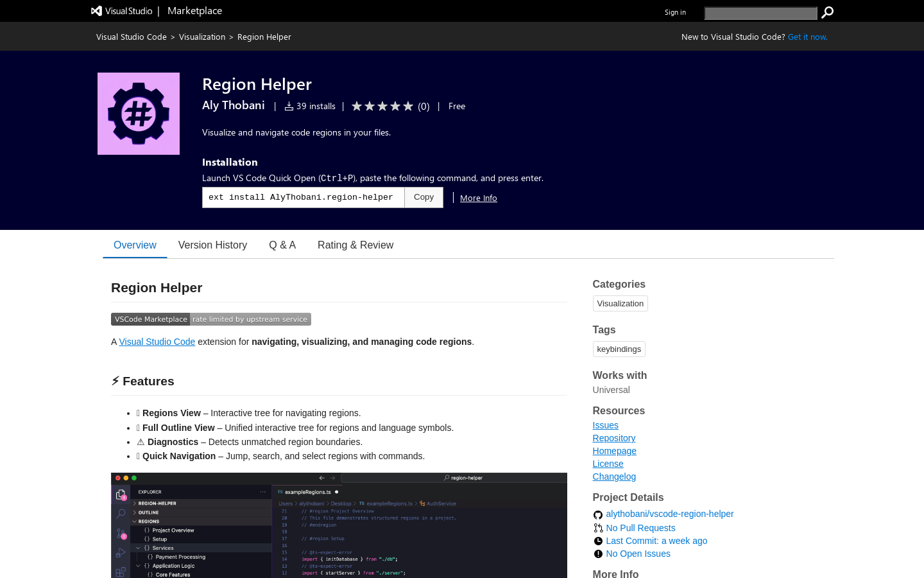
Task: Click the GitHub icon beside alythobani/vscode-region-helper
Action: point(598,514)
